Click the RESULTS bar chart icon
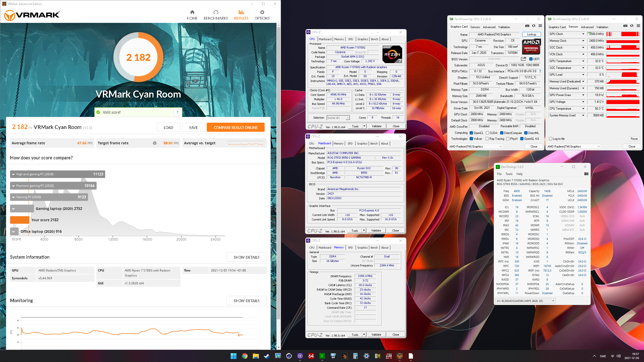The width and height of the screenshot is (644, 362). coord(241,12)
